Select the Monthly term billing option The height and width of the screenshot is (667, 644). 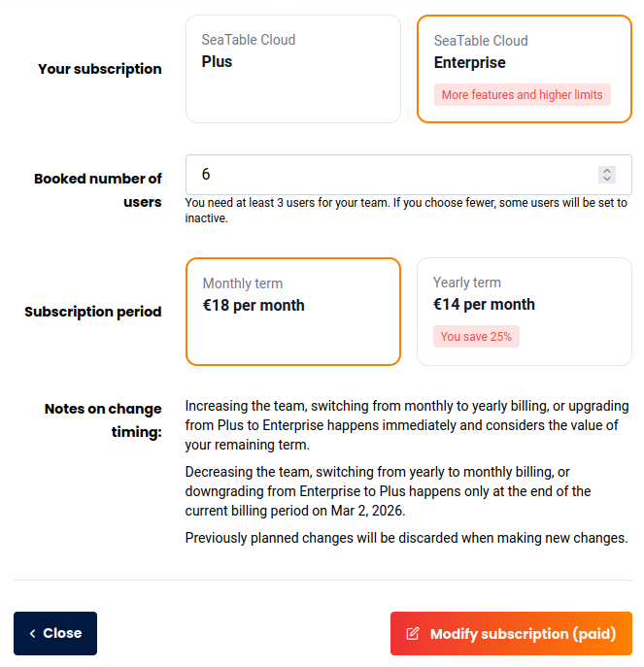(292, 311)
